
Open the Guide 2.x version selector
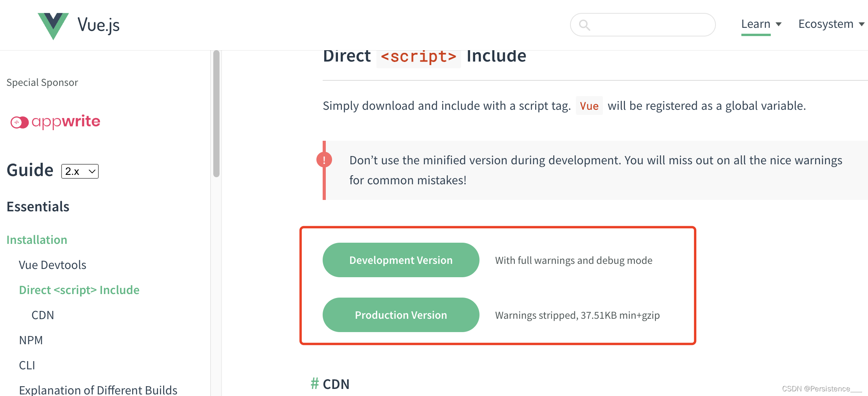[80, 171]
